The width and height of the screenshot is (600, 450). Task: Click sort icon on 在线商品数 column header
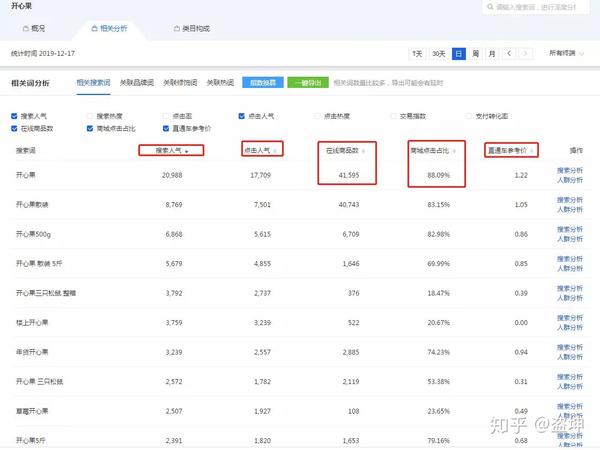pos(363,151)
